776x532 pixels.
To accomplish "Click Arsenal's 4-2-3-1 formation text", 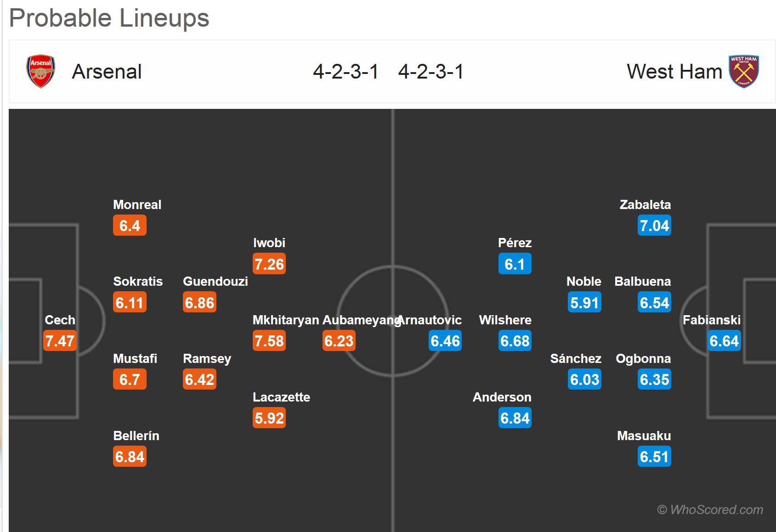I will tap(346, 72).
